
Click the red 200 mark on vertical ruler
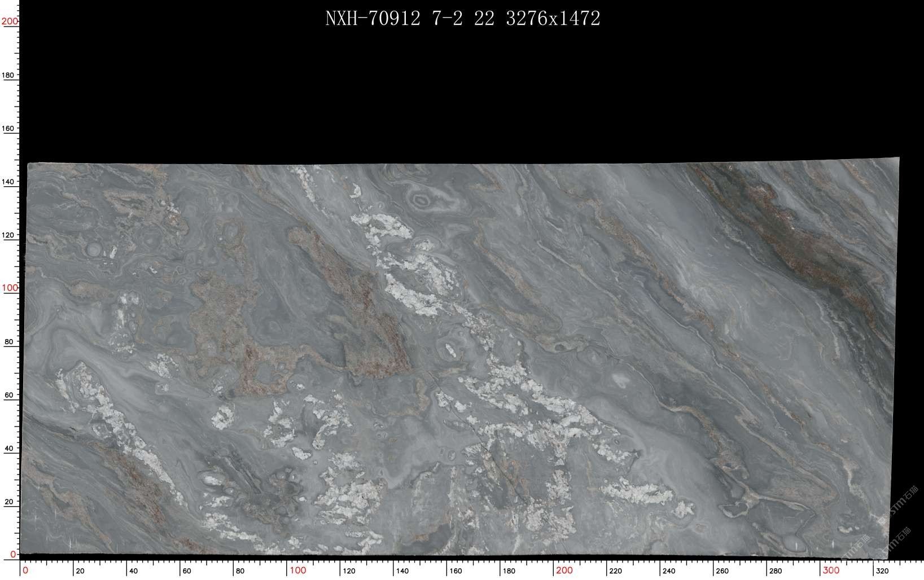click(10, 21)
